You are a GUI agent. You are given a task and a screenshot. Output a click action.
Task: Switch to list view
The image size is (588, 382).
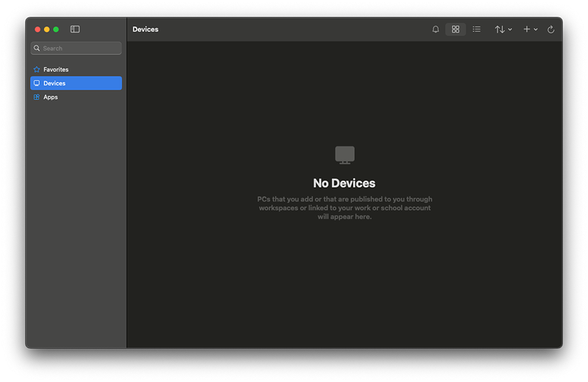point(477,29)
